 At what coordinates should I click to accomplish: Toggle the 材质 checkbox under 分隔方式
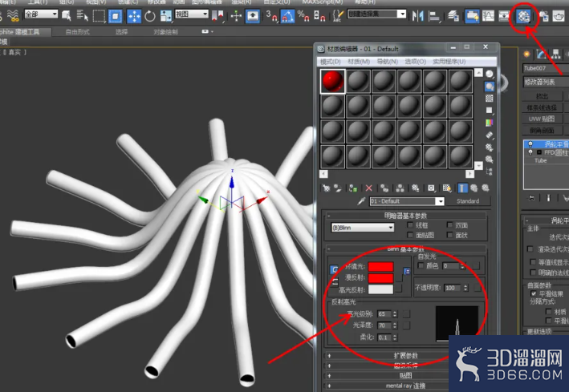tap(549, 312)
